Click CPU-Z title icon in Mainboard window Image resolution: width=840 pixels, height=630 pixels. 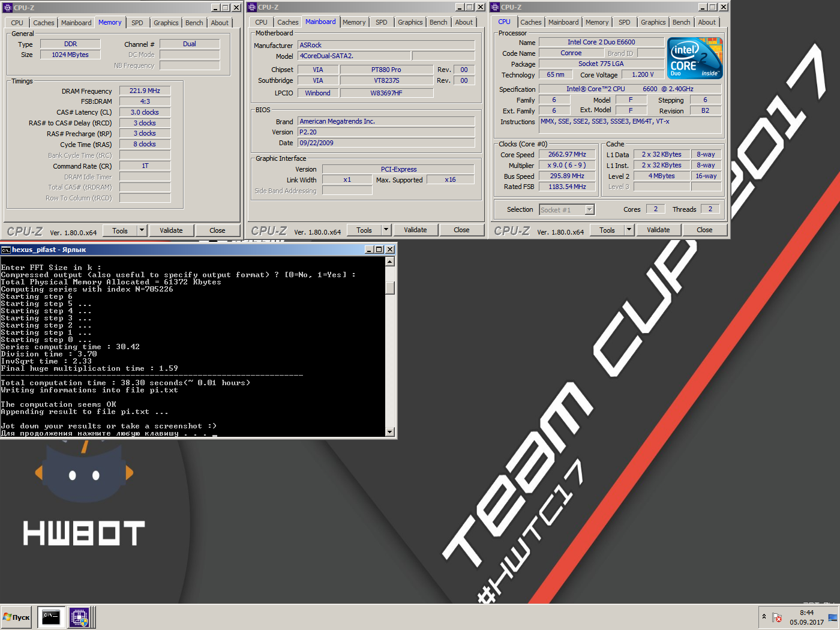[x=252, y=7]
